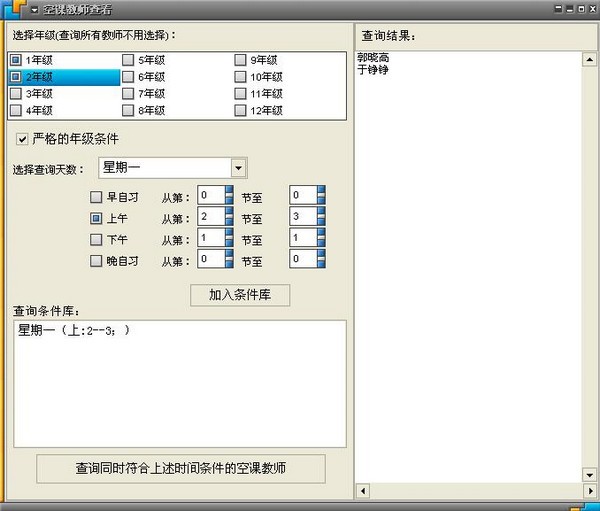Image resolution: width=600 pixels, height=511 pixels.
Task: Open the 星期一 day dropdown arrow
Action: pos(238,168)
